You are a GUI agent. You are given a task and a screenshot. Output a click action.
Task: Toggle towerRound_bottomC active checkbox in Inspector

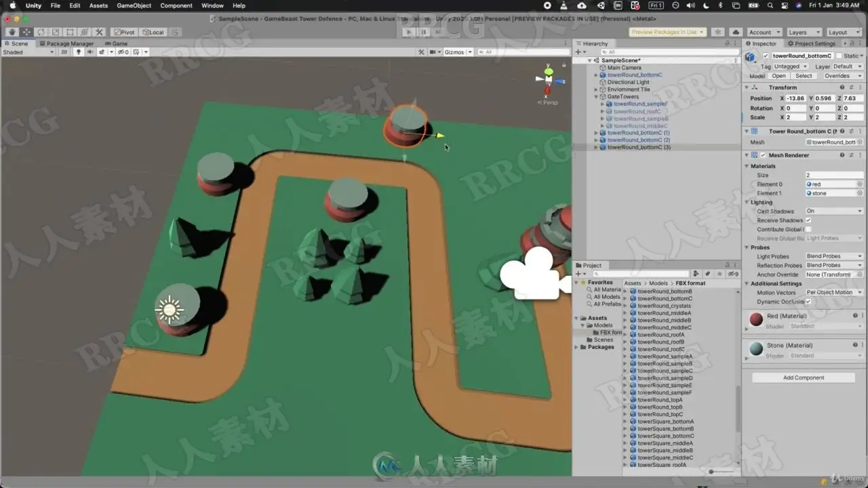766,56
